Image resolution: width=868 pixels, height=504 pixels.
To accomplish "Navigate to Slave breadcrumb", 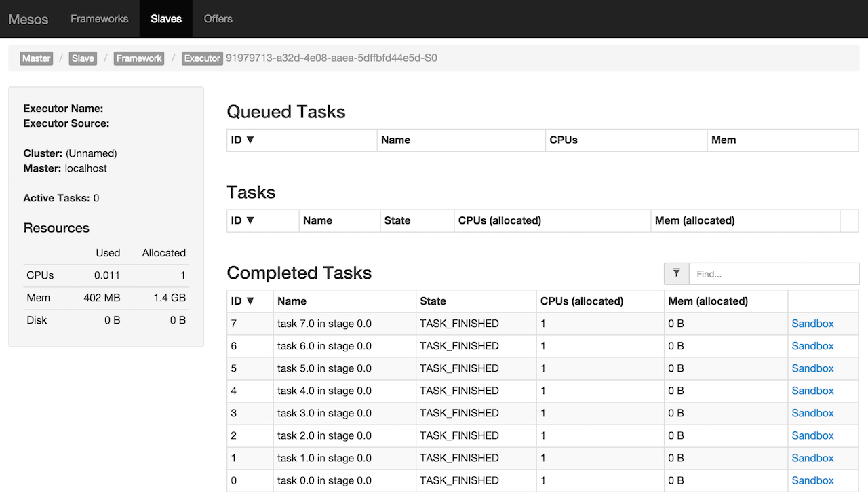I will [x=83, y=58].
